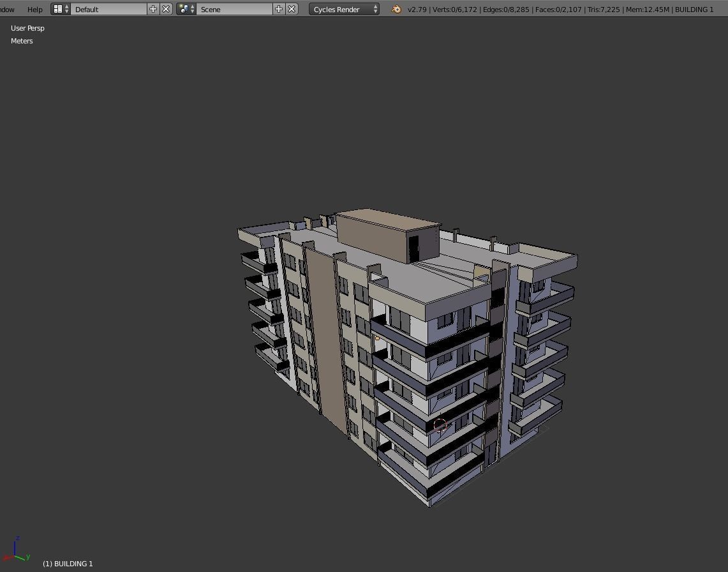Click the Faces:0/2,107 statistic
The image size is (728, 572).
point(558,10)
